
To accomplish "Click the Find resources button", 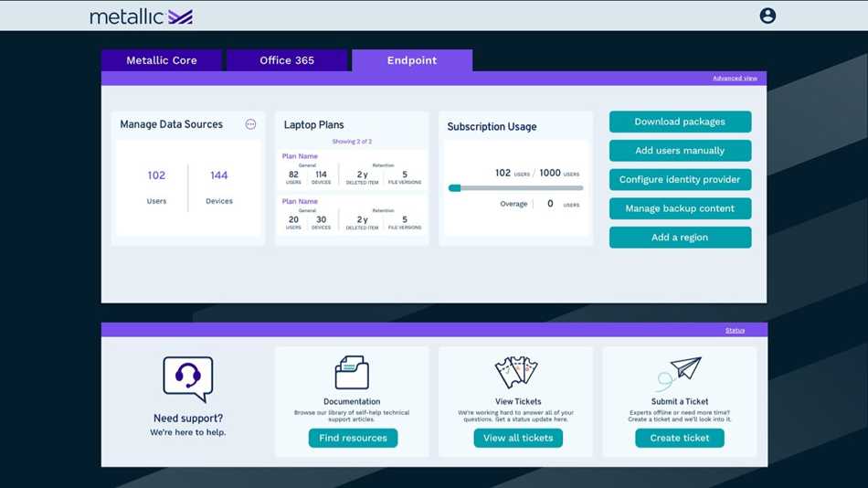I will click(353, 438).
